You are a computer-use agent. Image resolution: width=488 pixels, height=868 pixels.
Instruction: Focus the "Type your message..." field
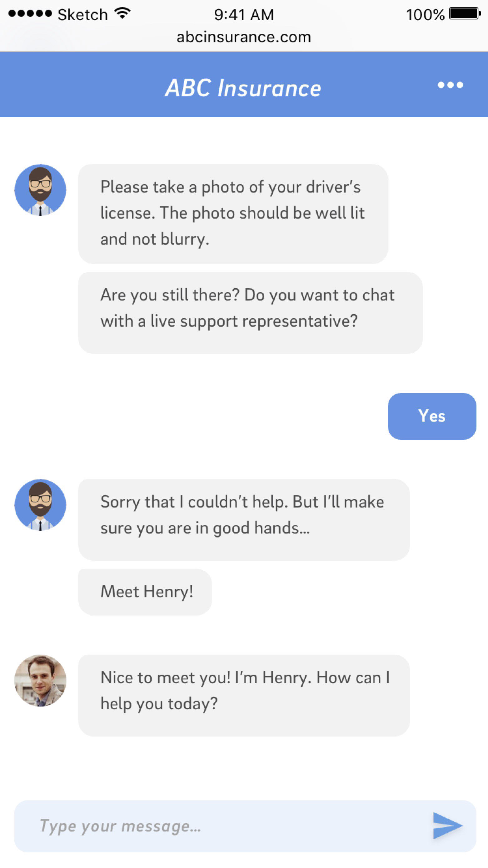[x=222, y=826]
